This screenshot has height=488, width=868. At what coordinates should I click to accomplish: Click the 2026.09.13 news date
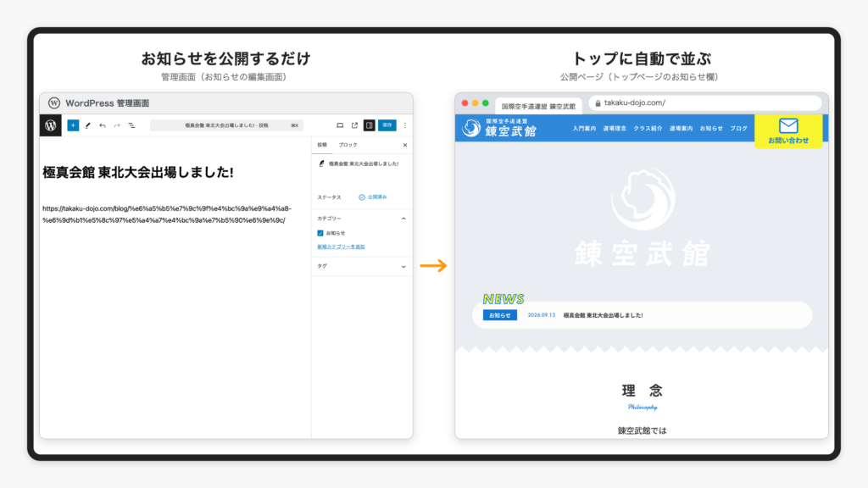click(542, 315)
